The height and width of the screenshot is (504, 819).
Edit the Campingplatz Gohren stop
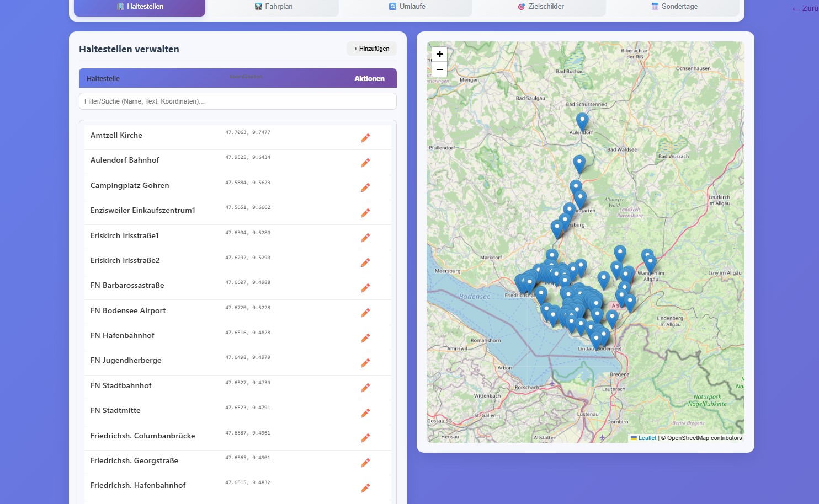click(365, 187)
